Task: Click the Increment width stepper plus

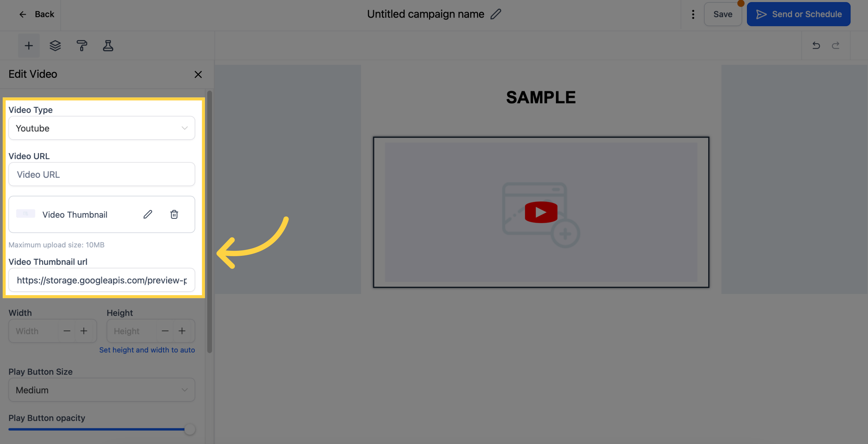Action: point(84,331)
